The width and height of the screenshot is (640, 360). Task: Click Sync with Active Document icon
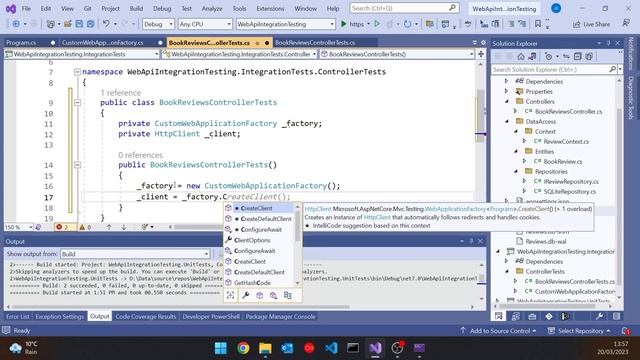(x=566, y=56)
